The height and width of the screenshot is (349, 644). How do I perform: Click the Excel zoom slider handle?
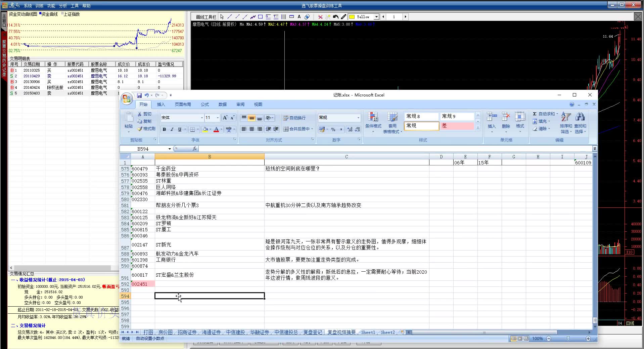[568, 339]
